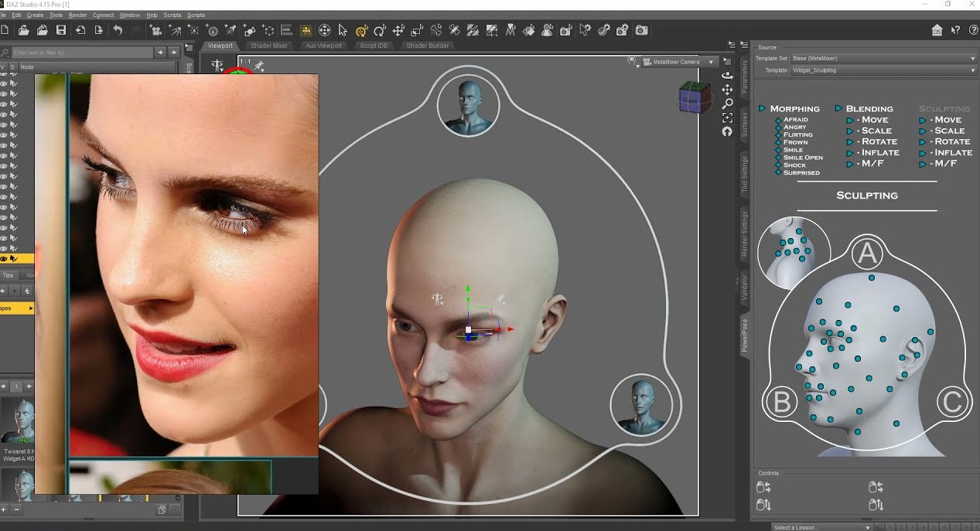The image size is (980, 531).
Task: Click the viewport zoom magnifier icon
Action: (727, 104)
